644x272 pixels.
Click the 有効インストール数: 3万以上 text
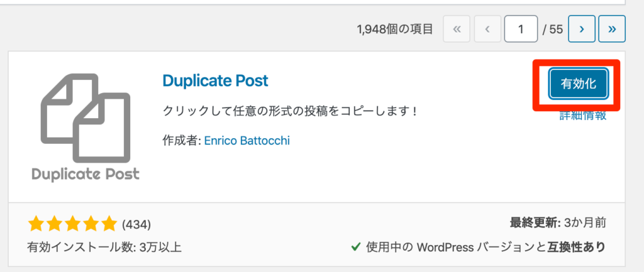[x=104, y=248]
